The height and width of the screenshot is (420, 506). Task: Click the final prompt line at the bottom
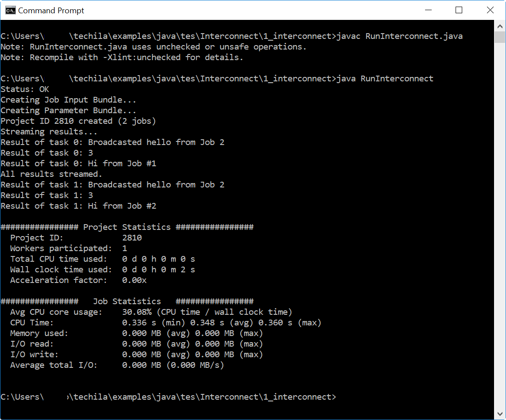pyautogui.click(x=168, y=397)
